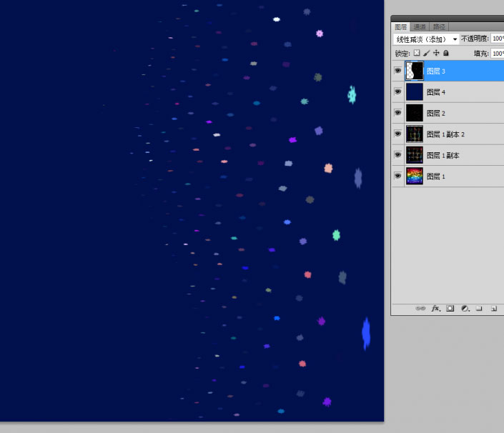Screen dimensions: 504x433
Task: Click the link layers icon
Action: coord(421,309)
